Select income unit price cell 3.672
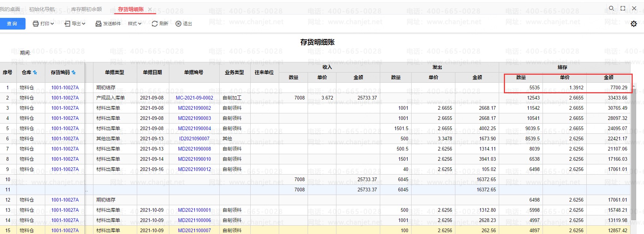This screenshot has height=234, width=644. coord(322,98)
